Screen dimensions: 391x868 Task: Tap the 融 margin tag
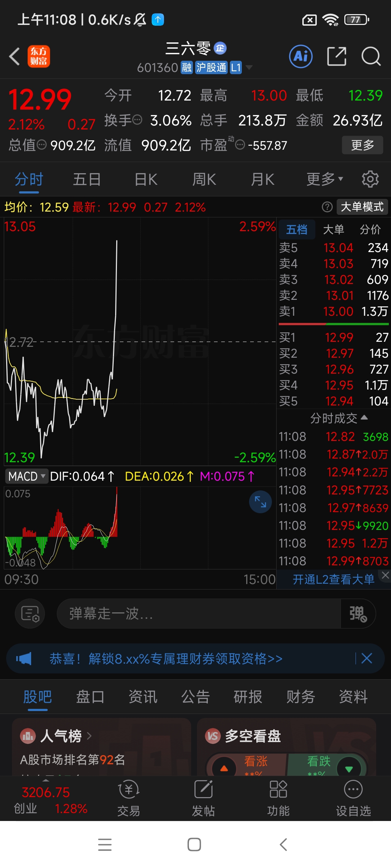(x=187, y=67)
